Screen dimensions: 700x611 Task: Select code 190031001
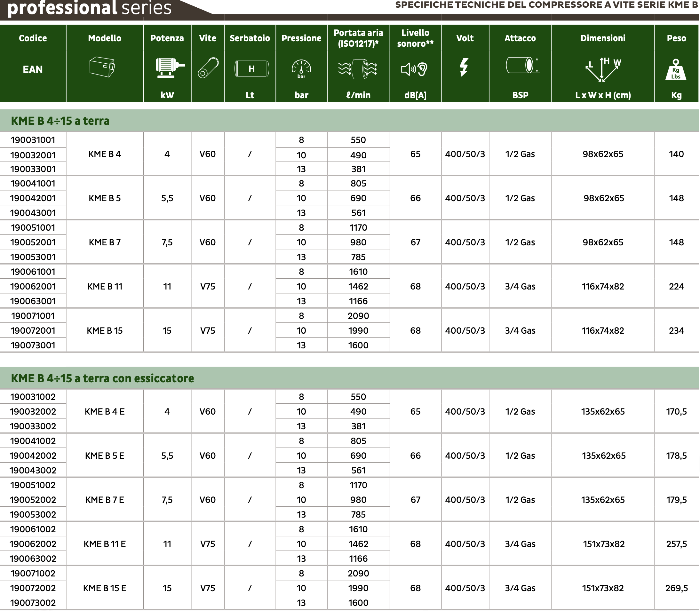[33, 140]
